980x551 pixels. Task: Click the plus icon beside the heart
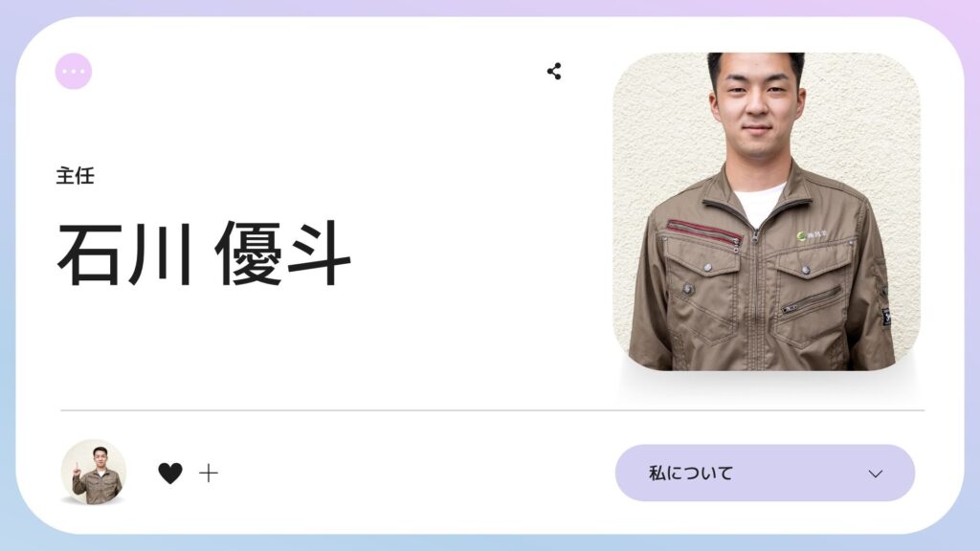pos(209,473)
